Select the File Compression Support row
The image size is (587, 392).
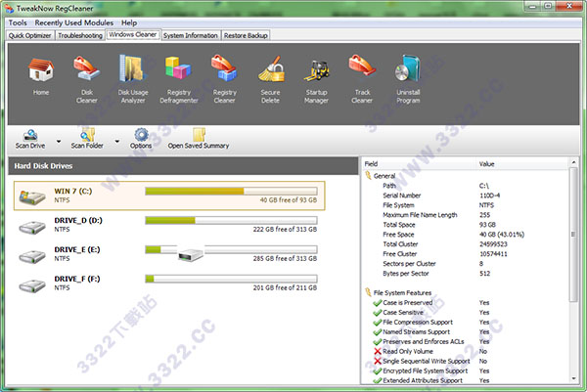[466, 322]
